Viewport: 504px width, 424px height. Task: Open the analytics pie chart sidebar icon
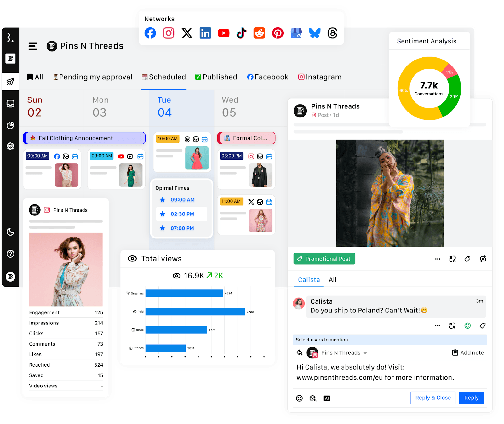tap(10, 125)
